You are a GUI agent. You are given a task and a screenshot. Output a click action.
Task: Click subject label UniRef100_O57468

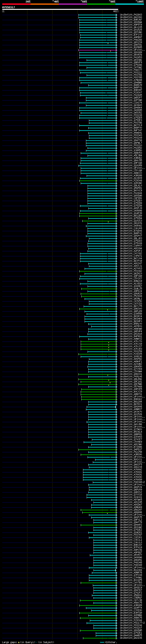[x=131, y=387]
